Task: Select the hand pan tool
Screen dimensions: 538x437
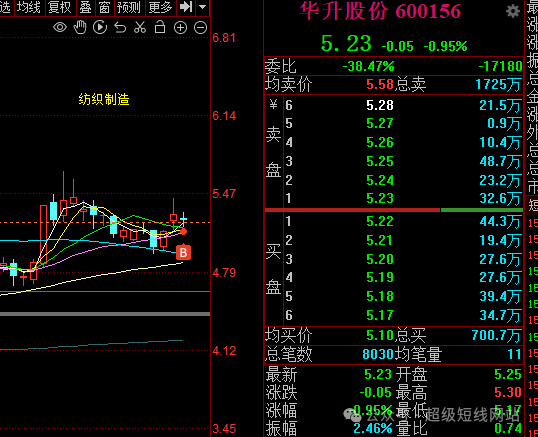Action: coord(80,27)
